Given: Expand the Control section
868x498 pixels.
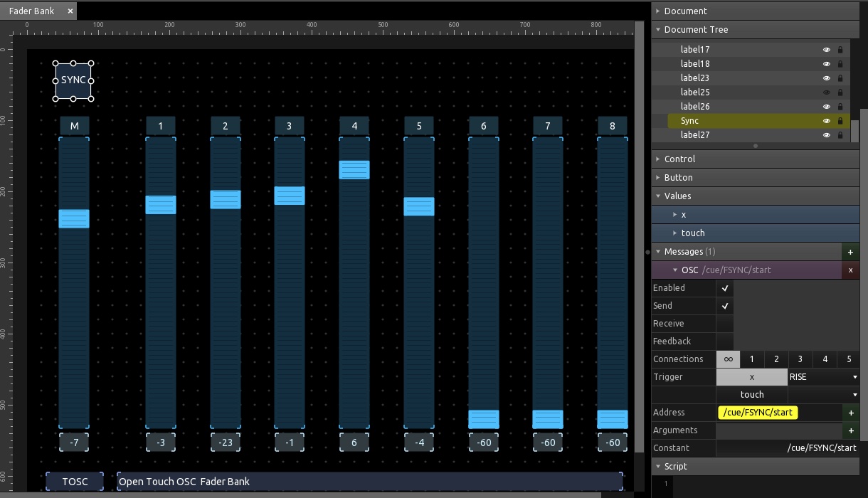Looking at the screenshot, I should point(679,159).
